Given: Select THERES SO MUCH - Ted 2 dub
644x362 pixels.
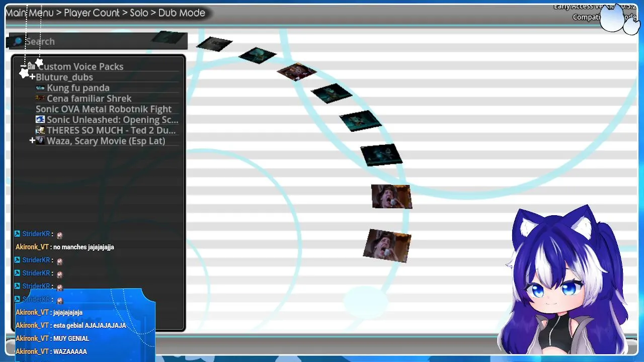Looking at the screenshot, I should [x=111, y=130].
